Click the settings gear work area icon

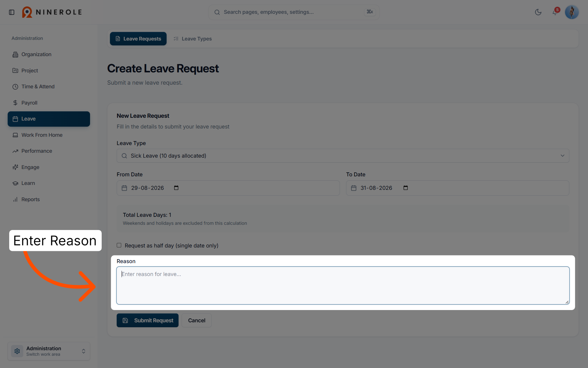[x=17, y=351]
